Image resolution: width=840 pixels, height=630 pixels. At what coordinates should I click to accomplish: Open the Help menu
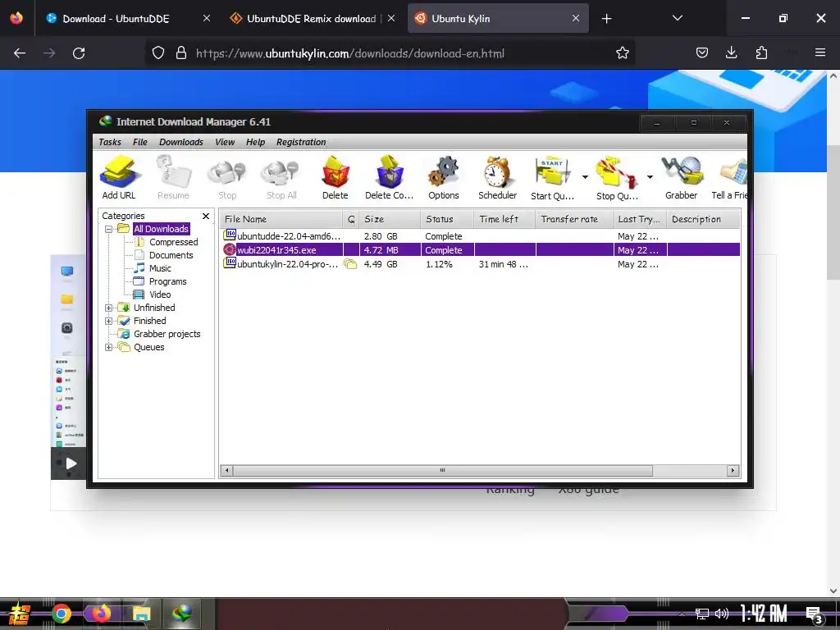pos(256,142)
